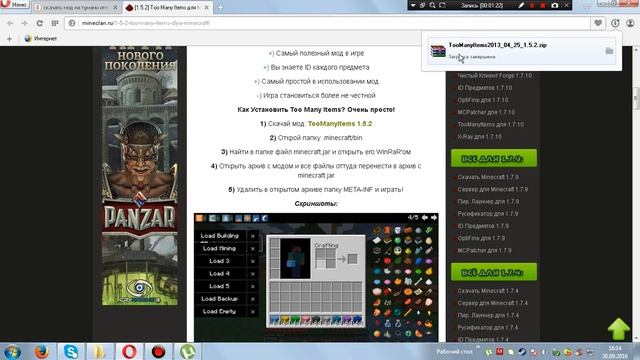This screenshot has height=360, width=640.
Task: Open 'Пир. Лаунчер для 1.7.4' link
Action: [x=488, y=316]
